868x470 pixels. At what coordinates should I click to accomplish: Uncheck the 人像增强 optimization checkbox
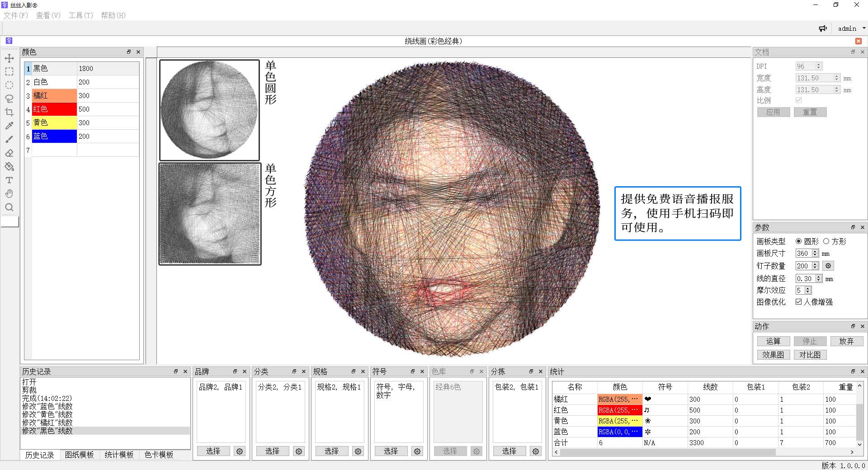pyautogui.click(x=799, y=302)
